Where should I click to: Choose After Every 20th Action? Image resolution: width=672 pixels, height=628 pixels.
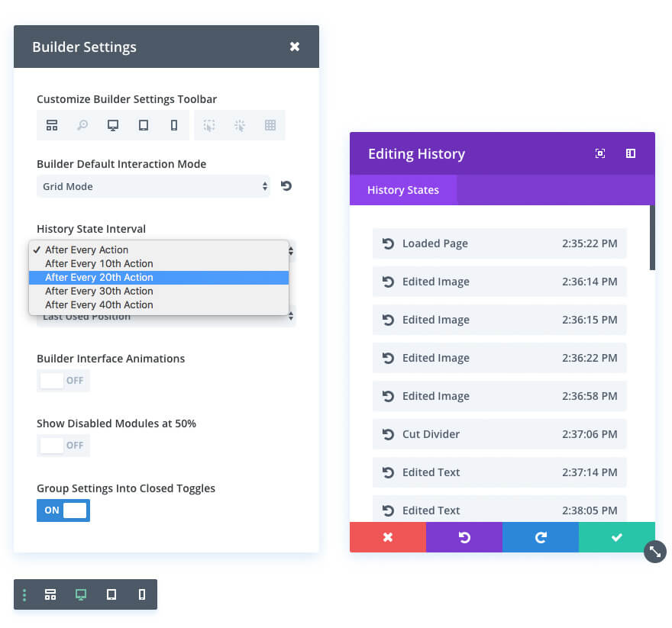pyautogui.click(x=159, y=277)
